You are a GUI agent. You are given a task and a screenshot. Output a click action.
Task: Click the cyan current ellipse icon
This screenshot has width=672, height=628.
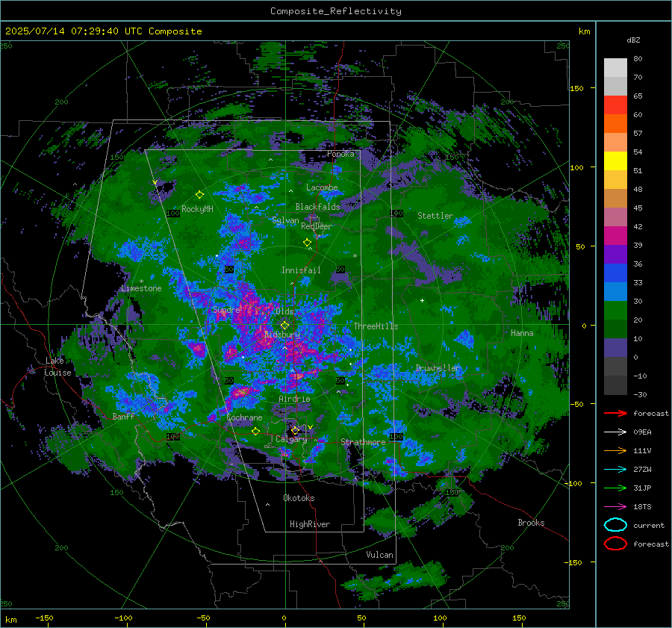(x=615, y=525)
